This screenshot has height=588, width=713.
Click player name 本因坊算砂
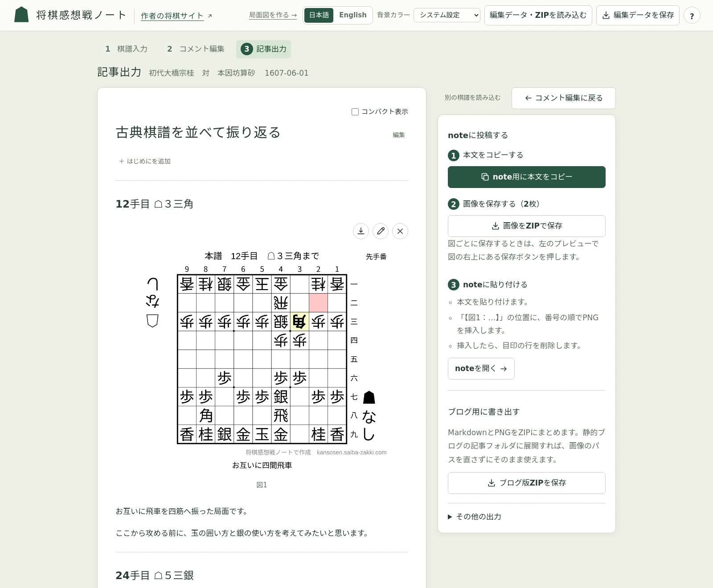236,73
